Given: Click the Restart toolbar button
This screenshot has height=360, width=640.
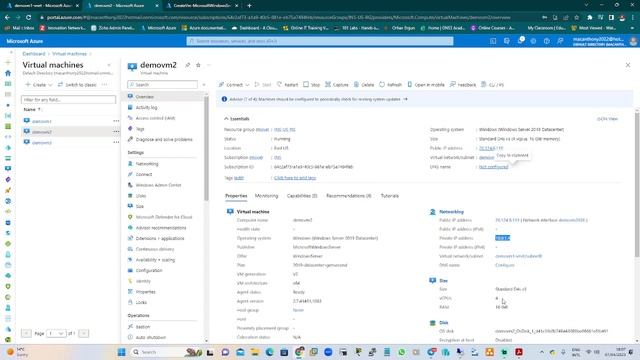Looking at the screenshot, I should click(x=287, y=84).
